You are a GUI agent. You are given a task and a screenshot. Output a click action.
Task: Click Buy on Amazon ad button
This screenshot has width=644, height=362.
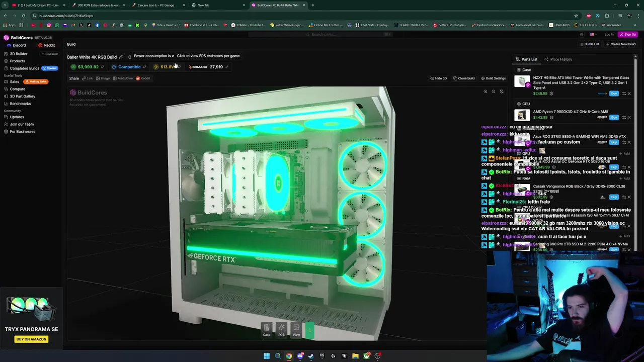(x=31, y=339)
